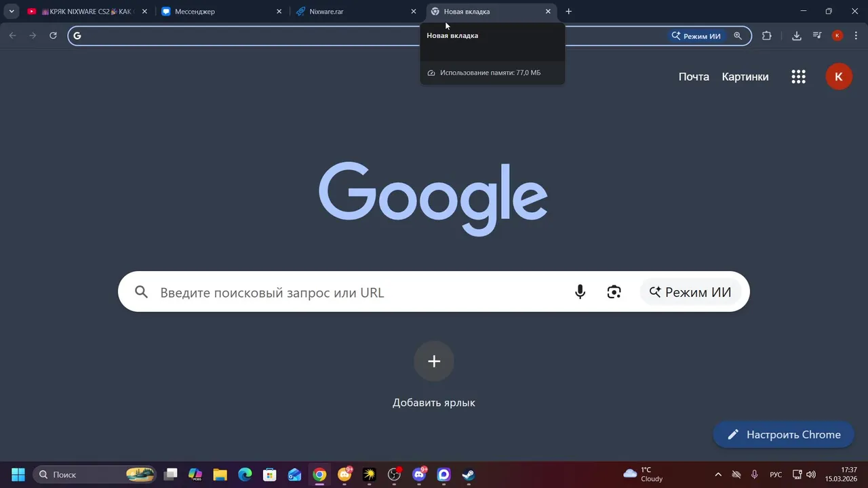Open Microsoft Store on taskbar
Screen dimensions: 868x488
270,474
